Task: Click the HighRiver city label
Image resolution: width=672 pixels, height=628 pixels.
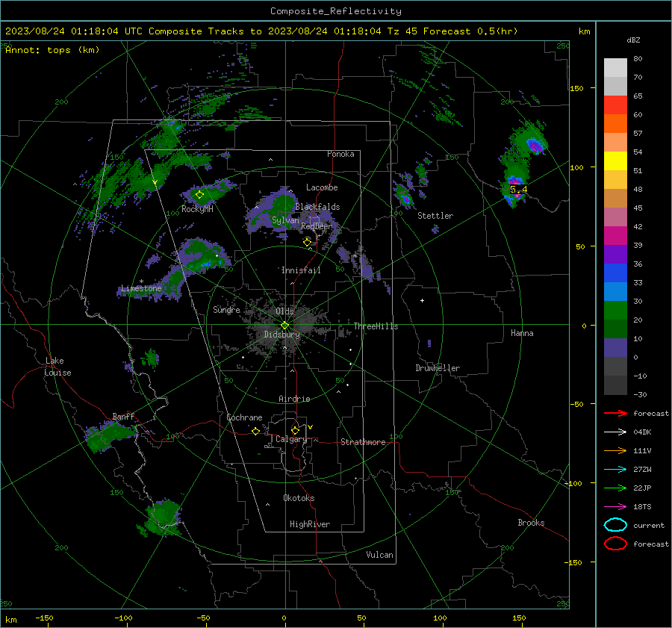Action: pyautogui.click(x=310, y=524)
